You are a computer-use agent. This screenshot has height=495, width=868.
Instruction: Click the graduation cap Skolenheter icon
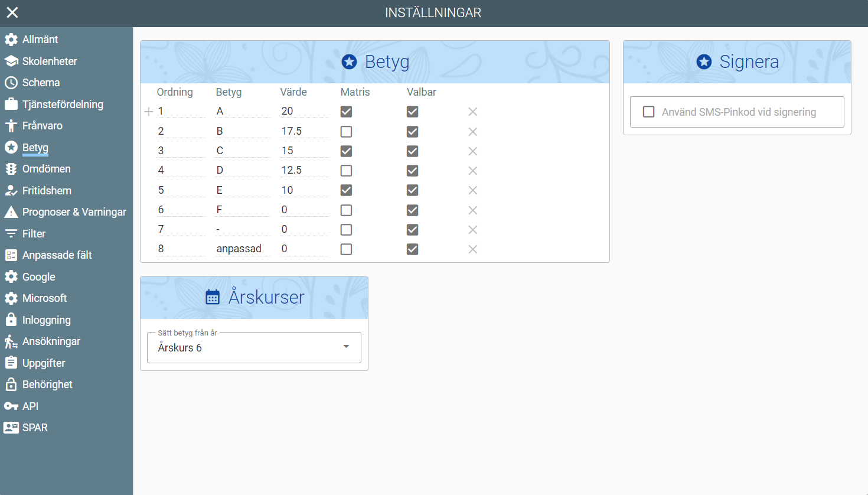tap(11, 61)
